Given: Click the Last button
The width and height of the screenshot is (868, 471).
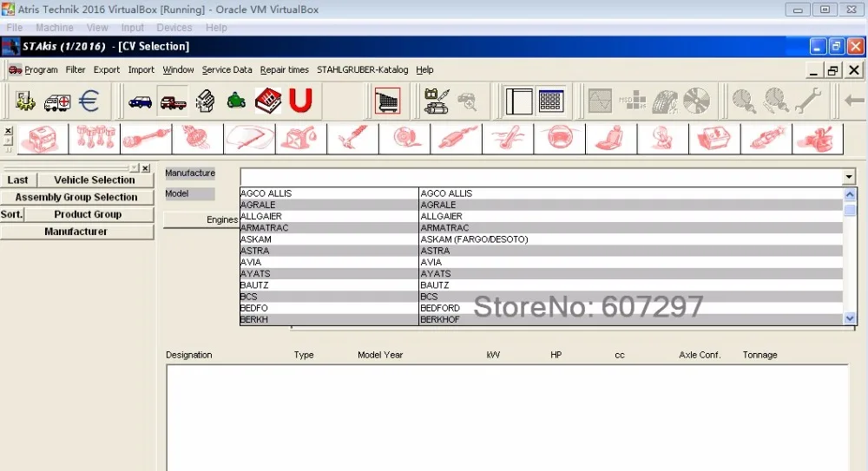Looking at the screenshot, I should coord(17,180).
